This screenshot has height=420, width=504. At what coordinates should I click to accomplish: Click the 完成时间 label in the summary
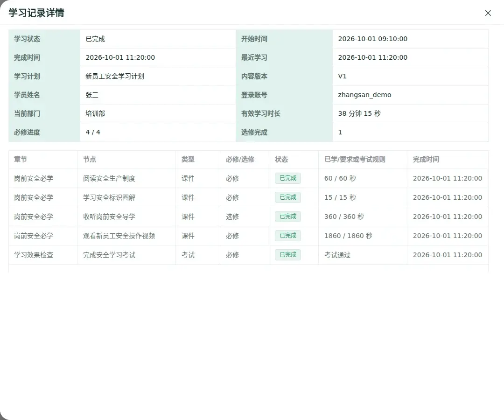click(27, 57)
